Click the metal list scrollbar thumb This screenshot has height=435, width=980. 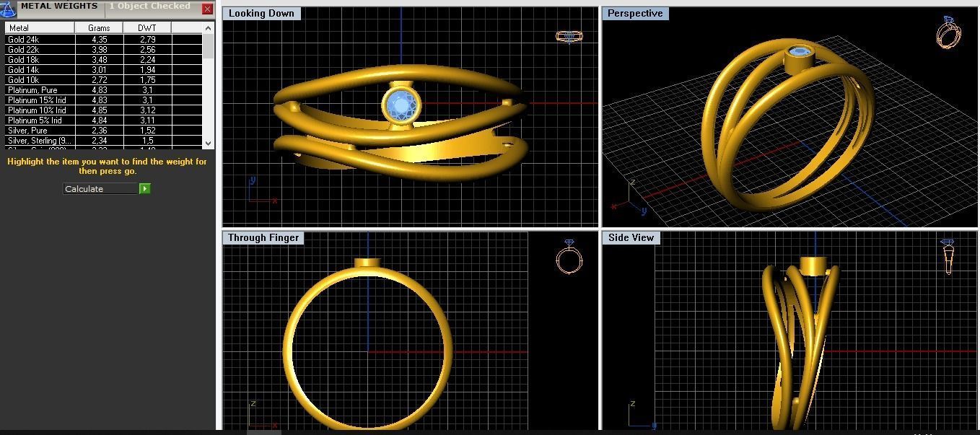[209, 45]
